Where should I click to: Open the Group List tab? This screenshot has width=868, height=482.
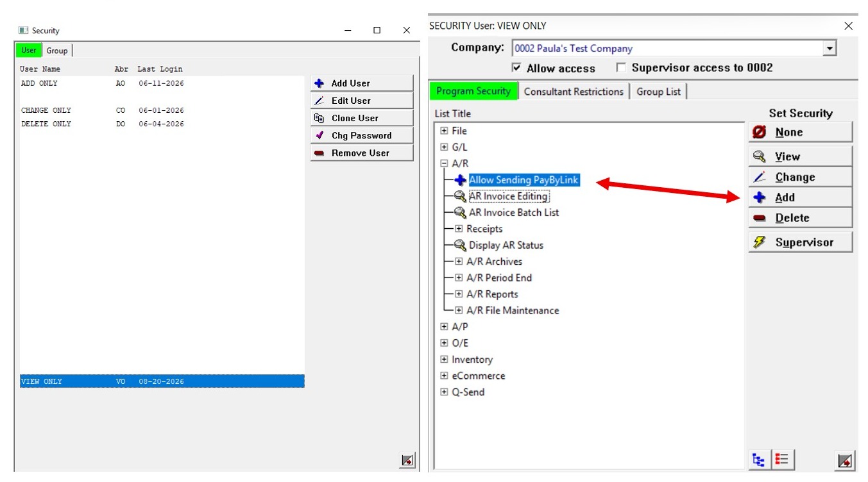pos(659,92)
